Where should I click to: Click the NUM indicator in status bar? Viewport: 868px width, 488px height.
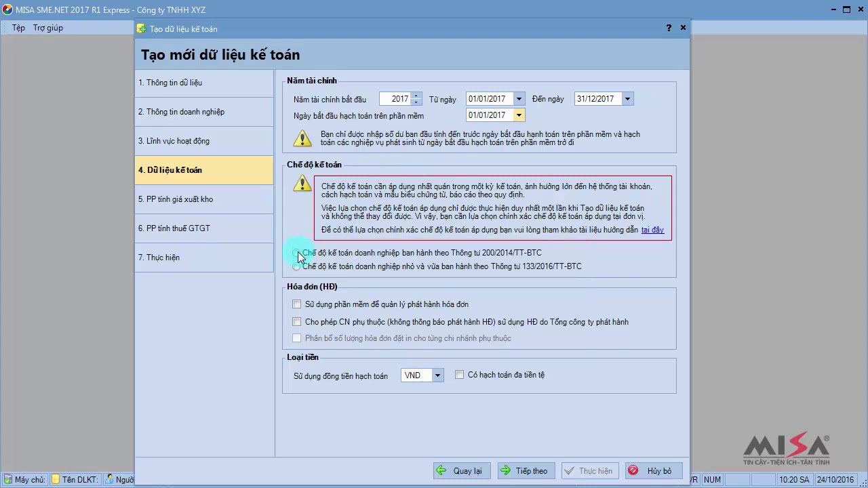[713, 480]
